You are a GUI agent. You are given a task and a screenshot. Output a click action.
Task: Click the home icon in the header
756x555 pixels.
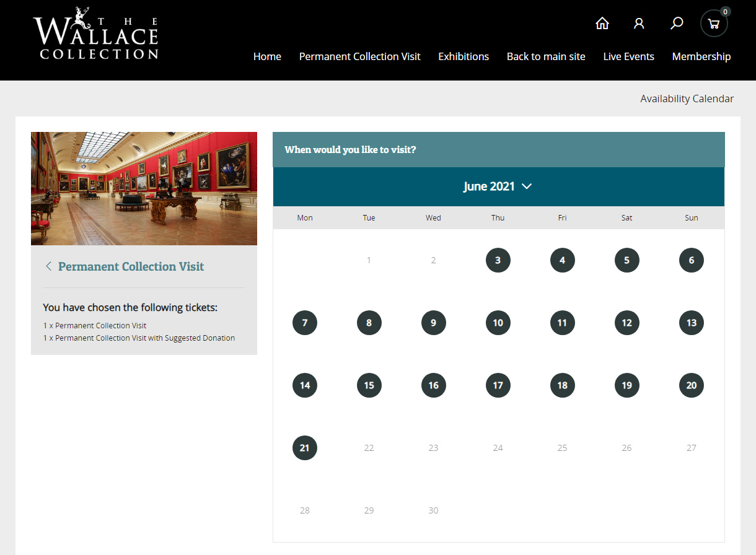point(602,24)
